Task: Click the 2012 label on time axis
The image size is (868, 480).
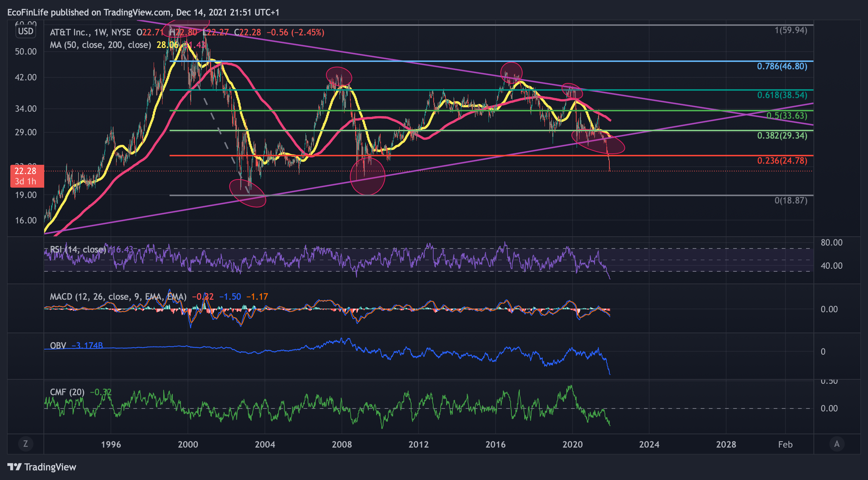Action: tap(419, 444)
